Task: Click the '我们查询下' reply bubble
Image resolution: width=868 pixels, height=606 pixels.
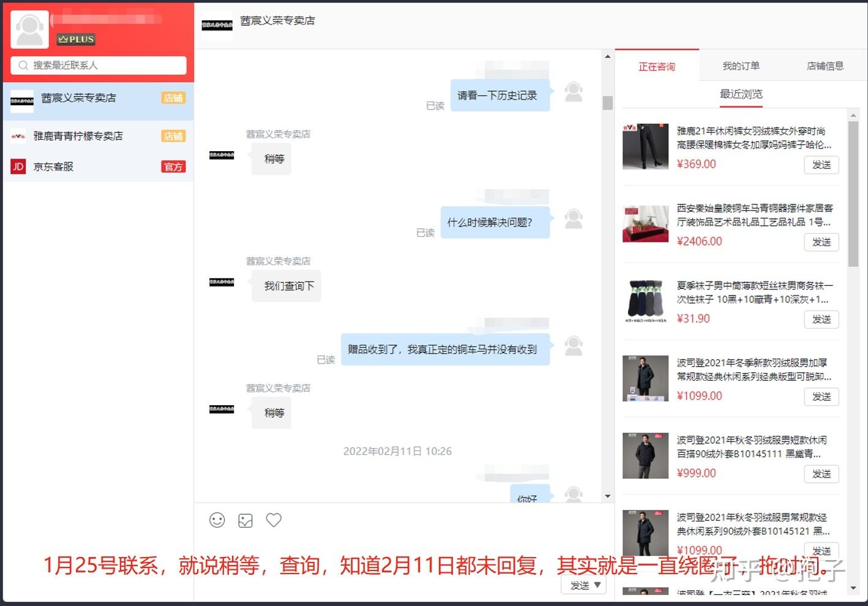Action: (x=286, y=286)
